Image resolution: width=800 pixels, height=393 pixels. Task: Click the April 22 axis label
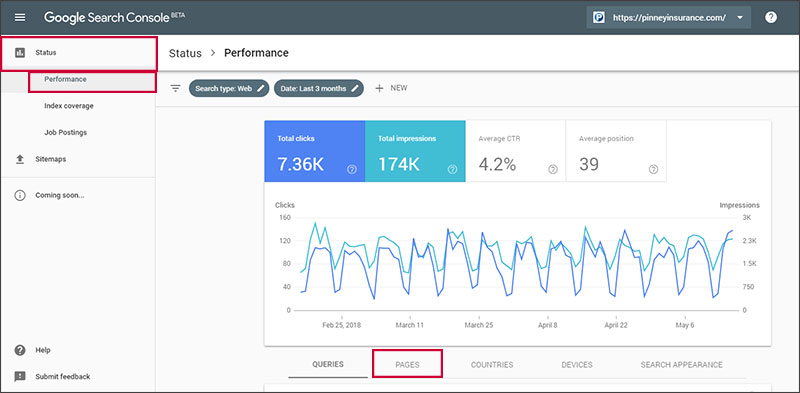click(x=615, y=325)
